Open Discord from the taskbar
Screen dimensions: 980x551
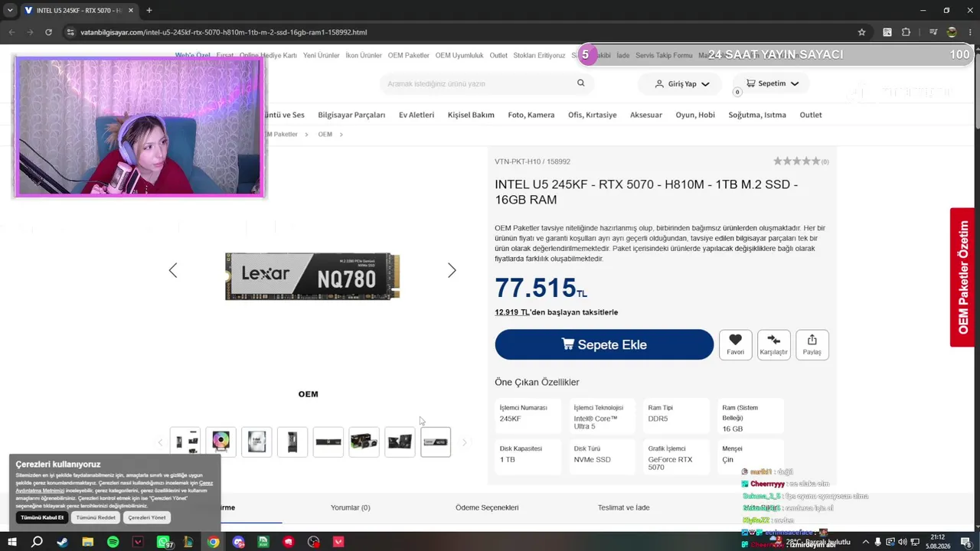coord(238,542)
